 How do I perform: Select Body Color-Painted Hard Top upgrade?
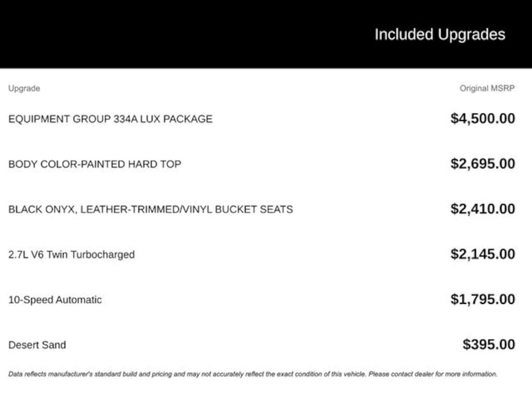[x=95, y=164]
